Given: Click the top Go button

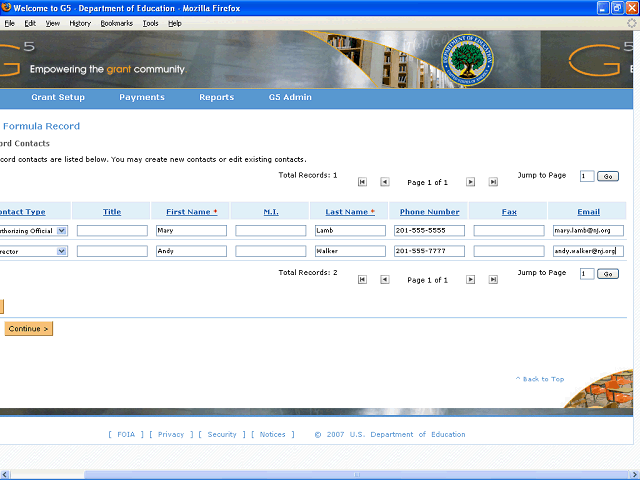Looking at the screenshot, I should (x=608, y=176).
